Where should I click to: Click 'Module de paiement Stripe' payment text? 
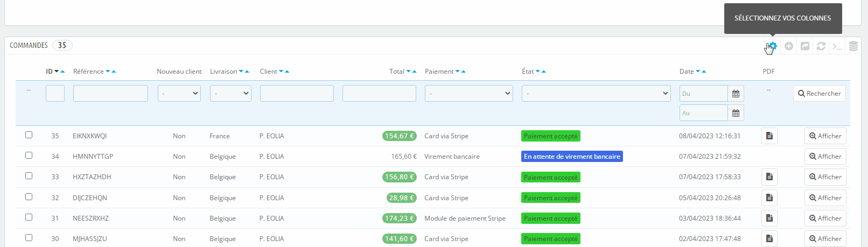tap(465, 218)
